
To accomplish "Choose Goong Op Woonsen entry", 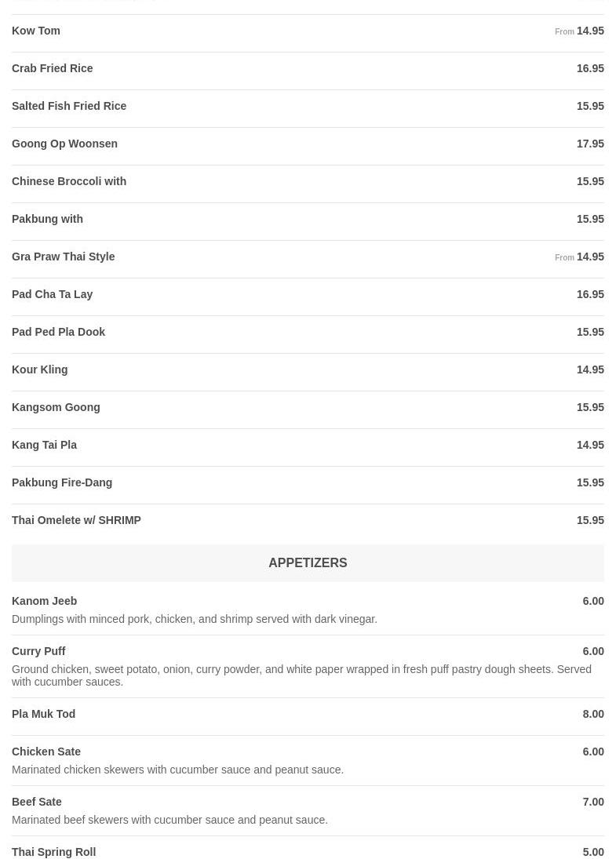I will pyautogui.click(x=64, y=144).
